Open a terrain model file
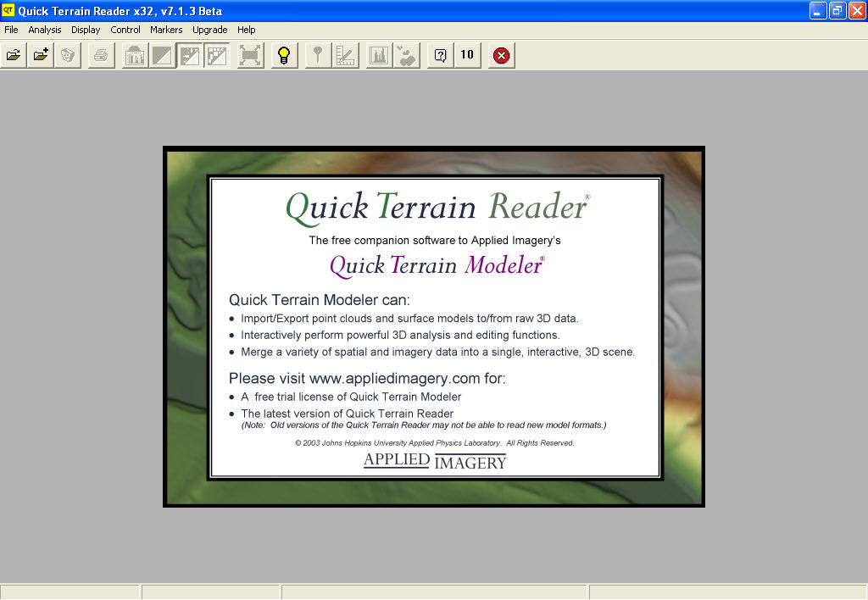Screen dimensions: 868x600 point(13,54)
